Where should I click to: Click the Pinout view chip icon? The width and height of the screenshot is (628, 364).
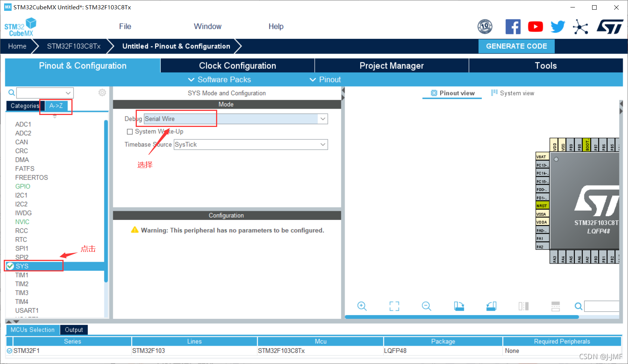[434, 93]
